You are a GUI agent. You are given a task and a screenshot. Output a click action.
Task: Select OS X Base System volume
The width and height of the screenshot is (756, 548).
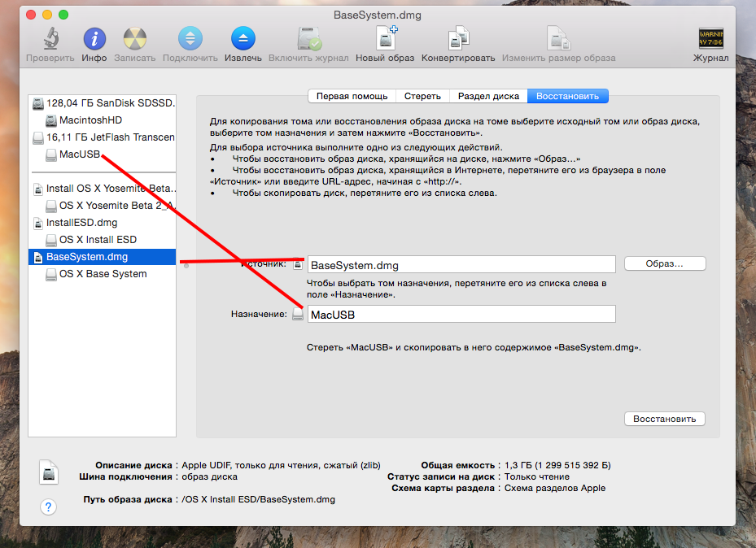point(103,274)
